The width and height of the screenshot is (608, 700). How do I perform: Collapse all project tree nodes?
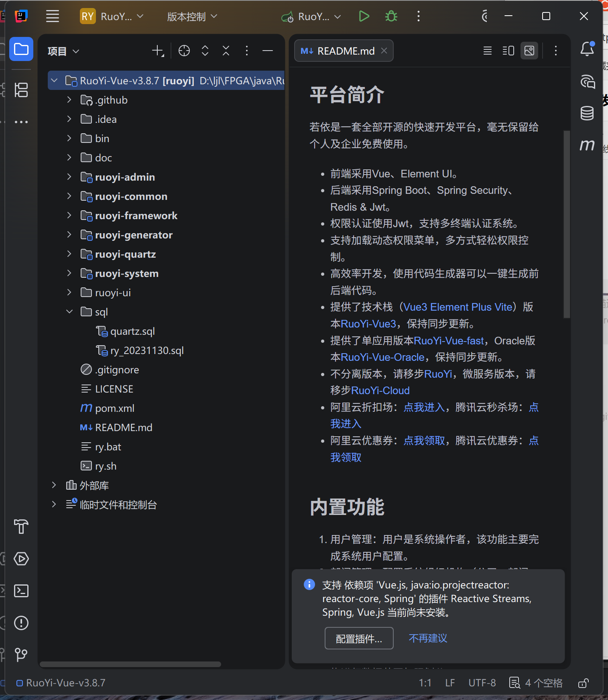(x=226, y=51)
